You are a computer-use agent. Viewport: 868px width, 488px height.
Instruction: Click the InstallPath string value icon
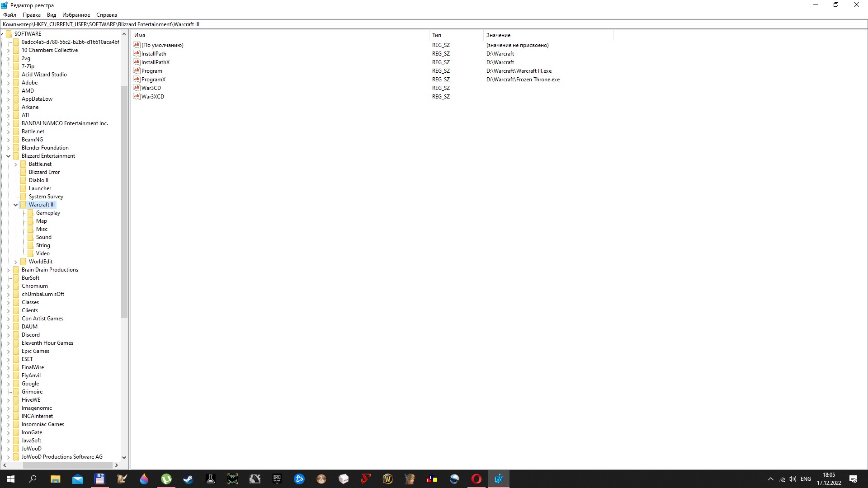click(x=137, y=53)
